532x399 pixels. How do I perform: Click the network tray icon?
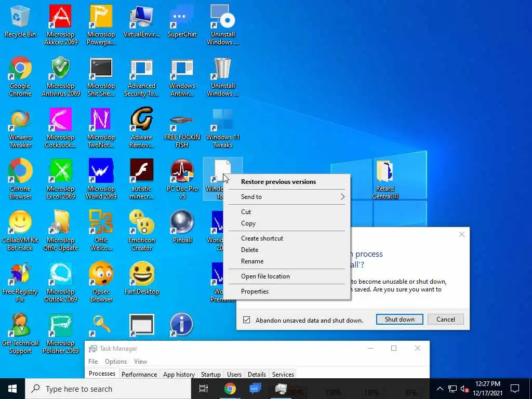(x=453, y=389)
